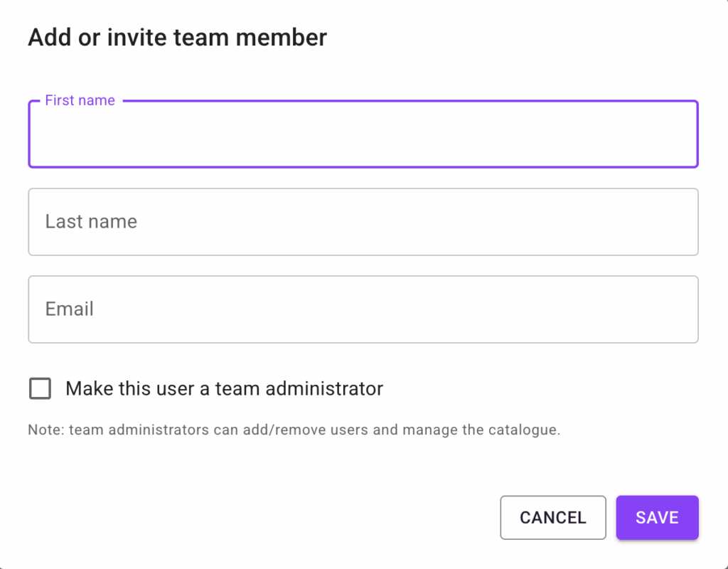Click the 'Email' placeholder text
Viewport: 728px width, 569px height.
70,309
